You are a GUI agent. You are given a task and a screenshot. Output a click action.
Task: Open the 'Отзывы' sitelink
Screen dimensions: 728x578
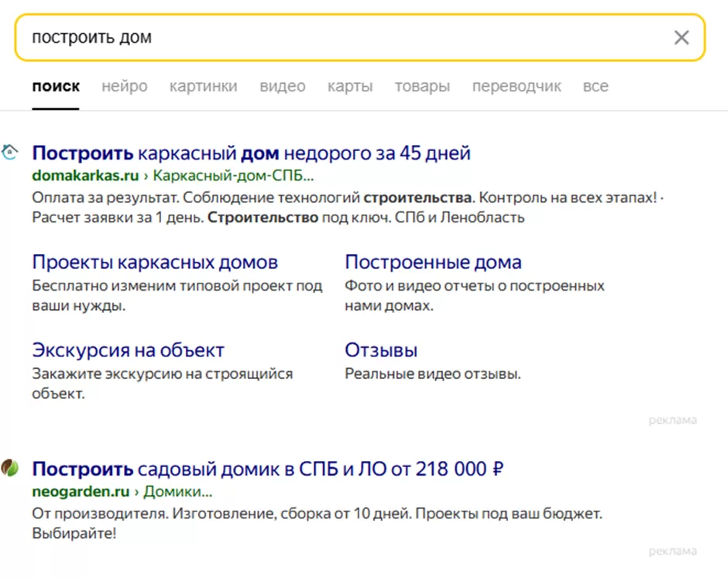click(381, 350)
